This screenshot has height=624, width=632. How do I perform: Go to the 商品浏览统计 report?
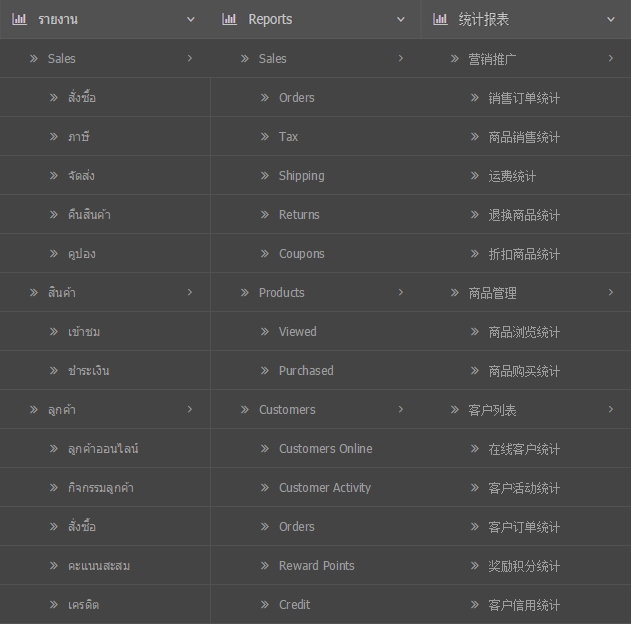click(524, 332)
